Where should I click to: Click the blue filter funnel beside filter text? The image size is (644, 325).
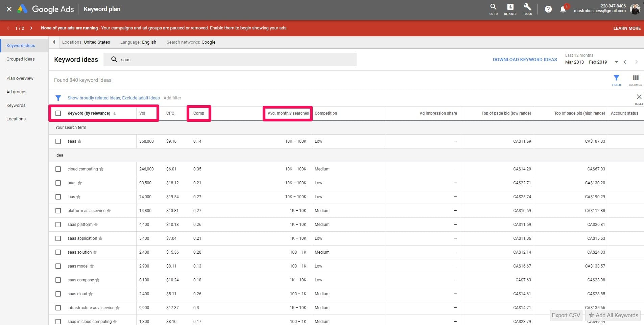(x=58, y=98)
